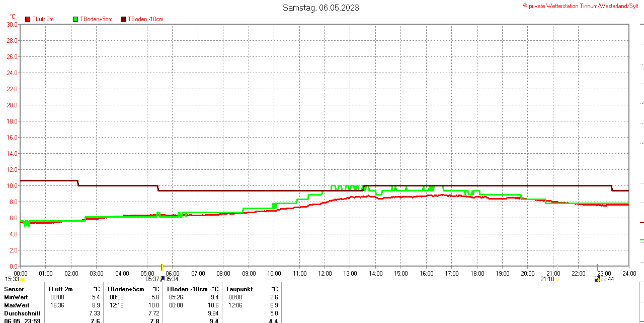
Task: Click the Taupunkt column header in table
Action: 239,289
